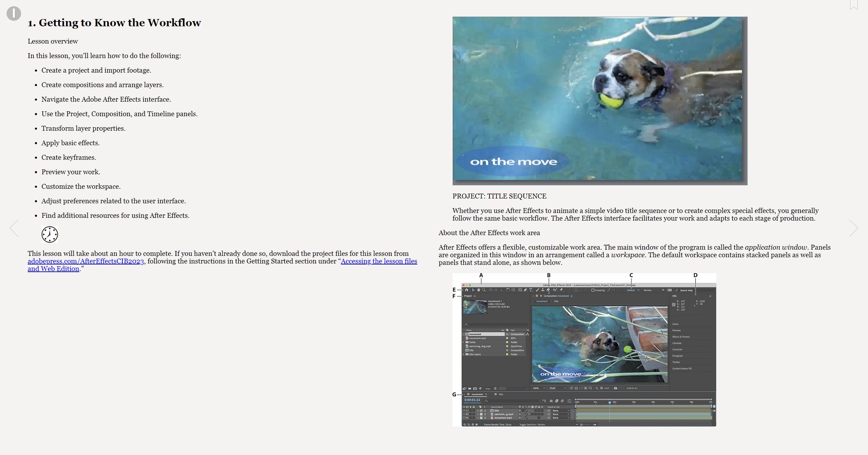Click the snapshot camera icon below the composition viewer
This screenshot has width=868, height=455.
coord(615,388)
